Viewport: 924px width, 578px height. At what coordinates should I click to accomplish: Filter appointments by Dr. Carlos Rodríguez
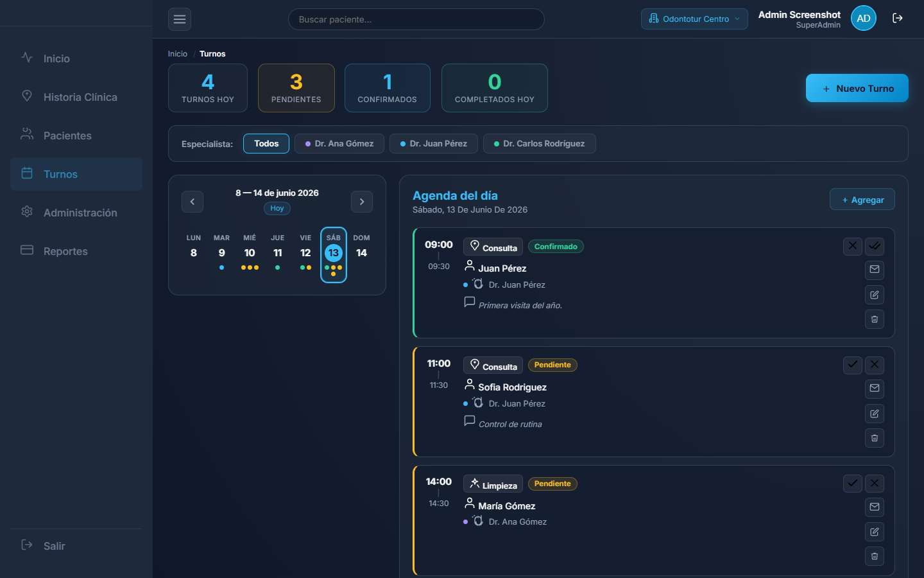(540, 143)
